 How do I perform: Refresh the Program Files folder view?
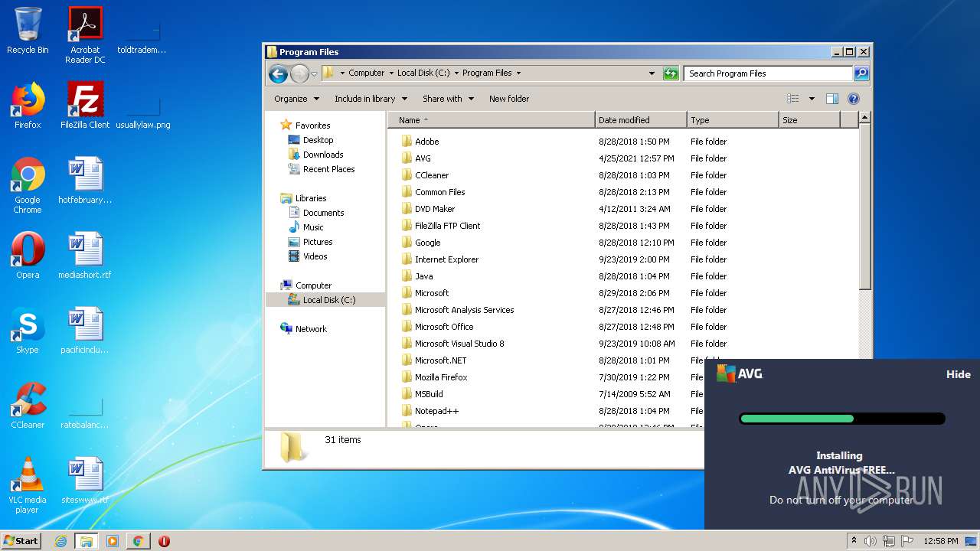click(x=671, y=73)
